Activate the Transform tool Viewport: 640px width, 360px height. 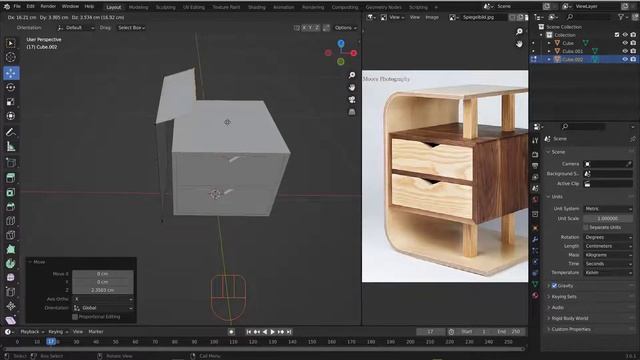pyautogui.click(x=11, y=116)
